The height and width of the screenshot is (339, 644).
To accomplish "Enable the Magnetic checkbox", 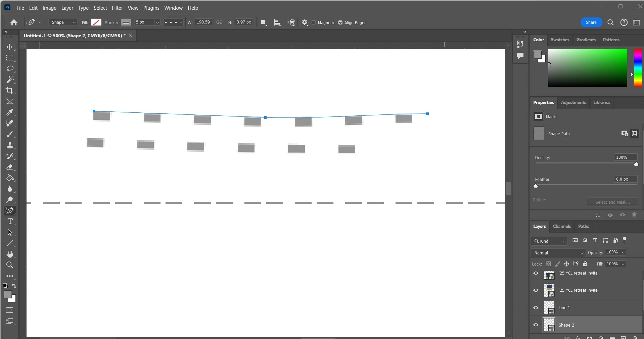I will 314,22.
